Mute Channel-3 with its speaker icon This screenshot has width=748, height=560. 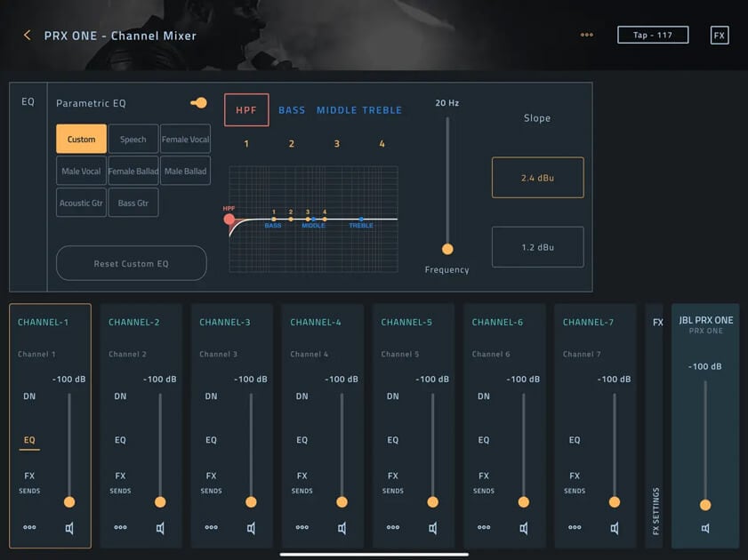pyautogui.click(x=251, y=528)
